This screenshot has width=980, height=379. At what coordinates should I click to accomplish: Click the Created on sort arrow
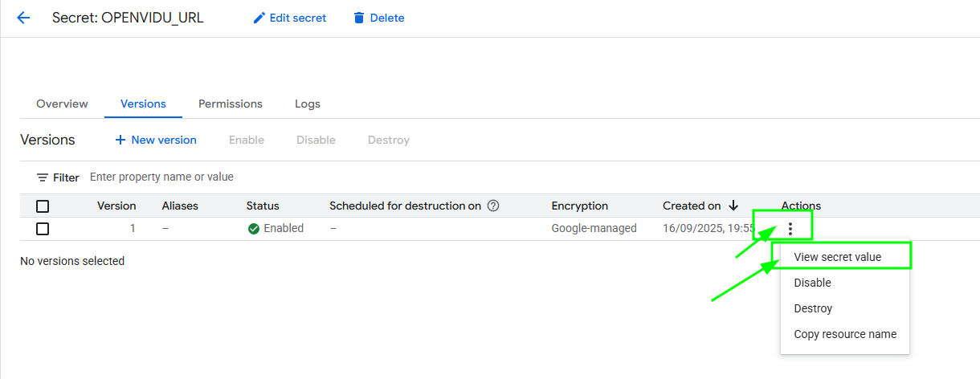click(x=733, y=206)
